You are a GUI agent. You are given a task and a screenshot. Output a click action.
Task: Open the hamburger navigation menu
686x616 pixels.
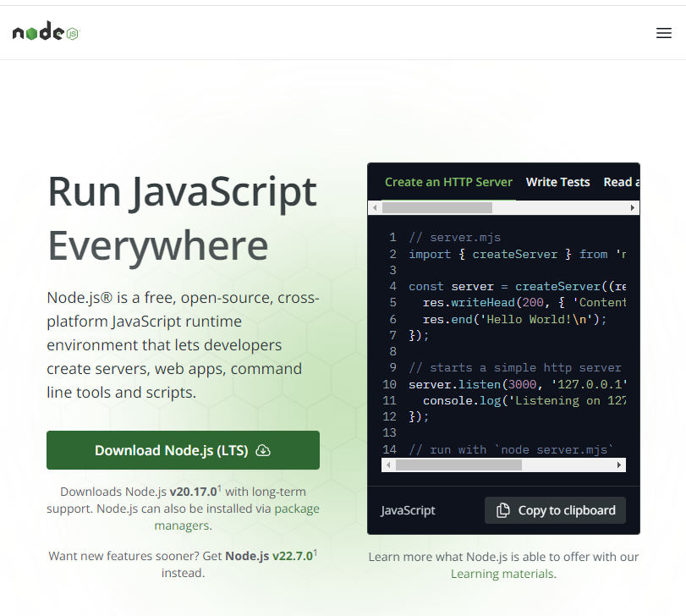[x=664, y=33]
